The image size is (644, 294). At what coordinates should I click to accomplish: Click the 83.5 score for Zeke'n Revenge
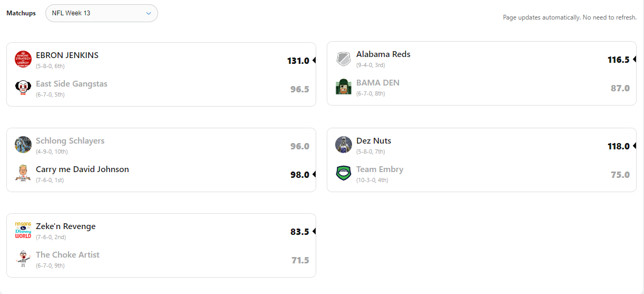point(299,232)
